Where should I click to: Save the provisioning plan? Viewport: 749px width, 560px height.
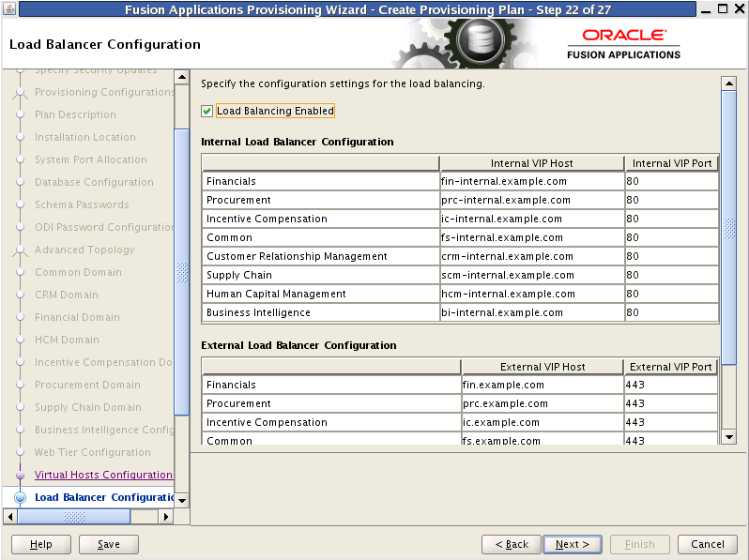coord(109,544)
